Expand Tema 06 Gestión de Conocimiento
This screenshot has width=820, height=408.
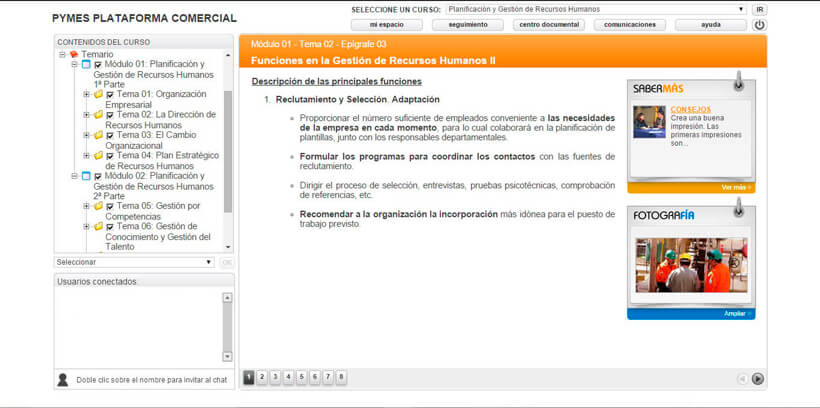pos(86,226)
